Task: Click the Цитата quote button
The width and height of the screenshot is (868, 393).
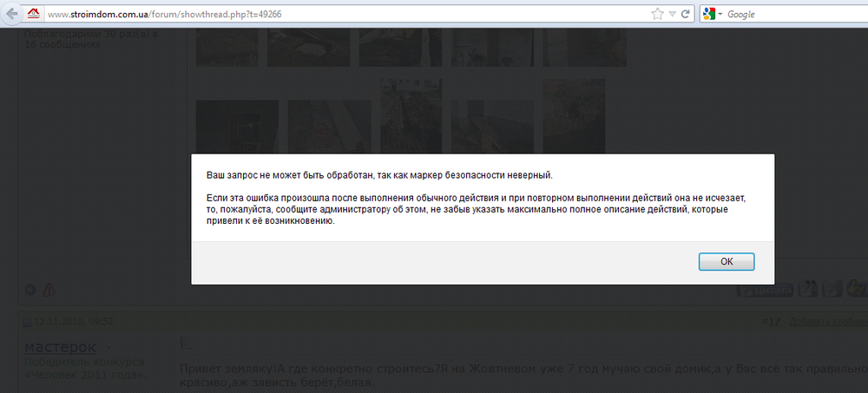Action: (x=765, y=289)
